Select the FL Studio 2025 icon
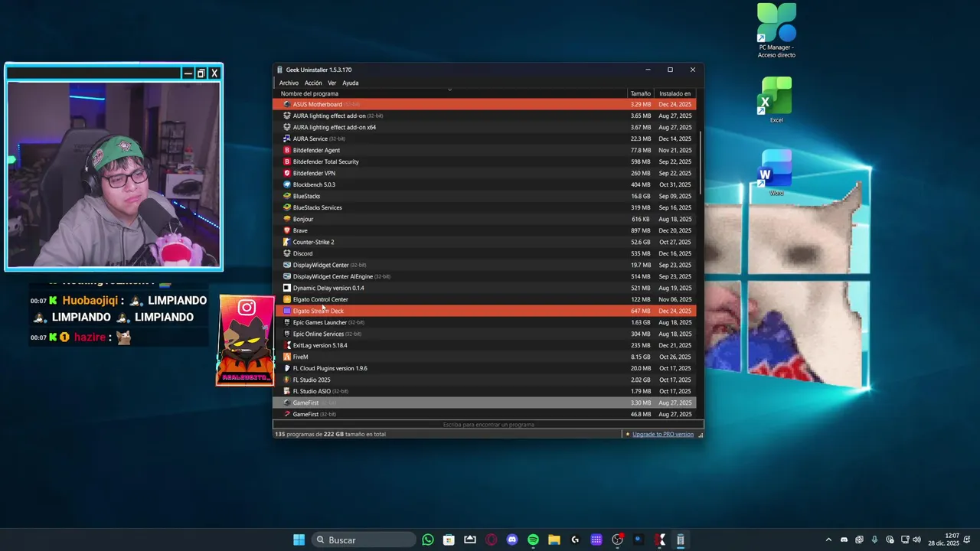The height and width of the screenshot is (551, 980). [287, 380]
